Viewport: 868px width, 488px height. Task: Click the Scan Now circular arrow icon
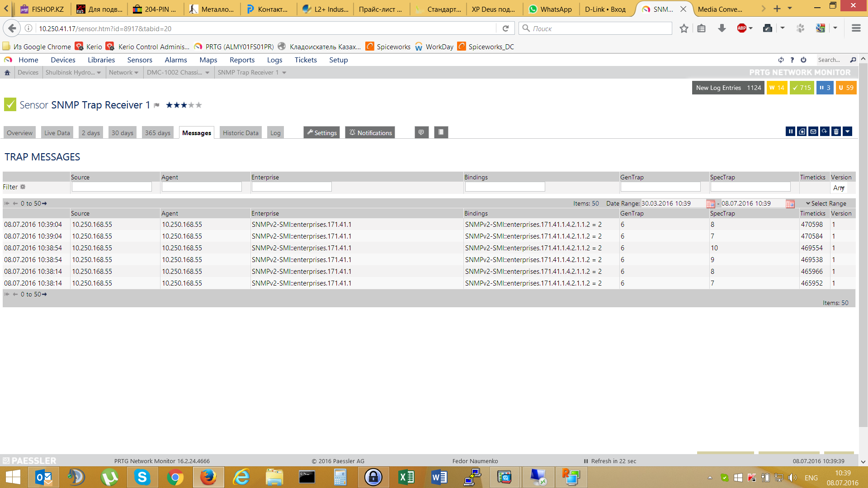[x=825, y=131]
